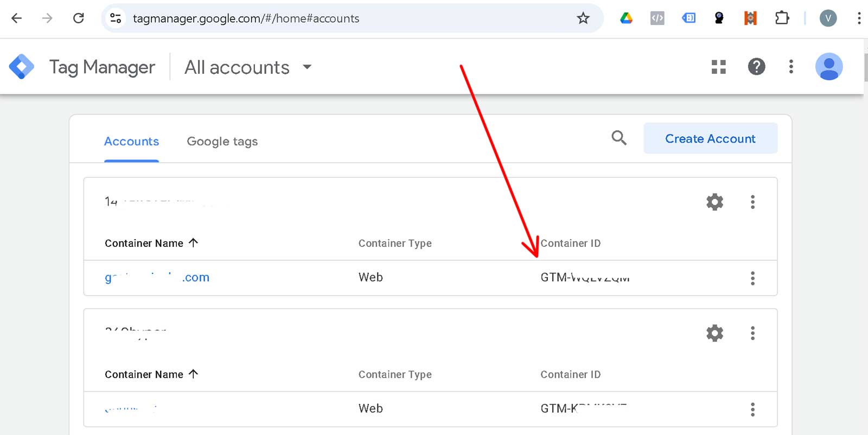Open the Help question mark menu
Image resolution: width=868 pixels, height=435 pixels.
pyautogui.click(x=756, y=67)
